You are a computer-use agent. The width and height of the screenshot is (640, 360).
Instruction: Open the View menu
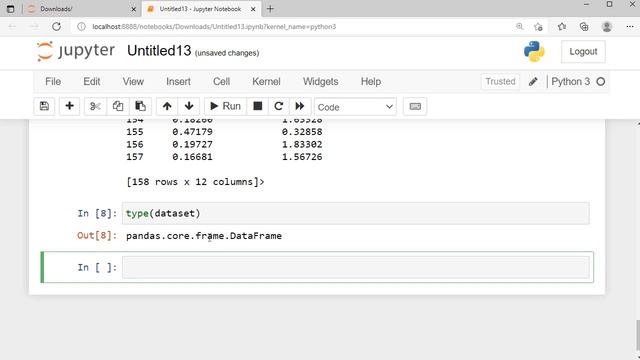point(133,82)
